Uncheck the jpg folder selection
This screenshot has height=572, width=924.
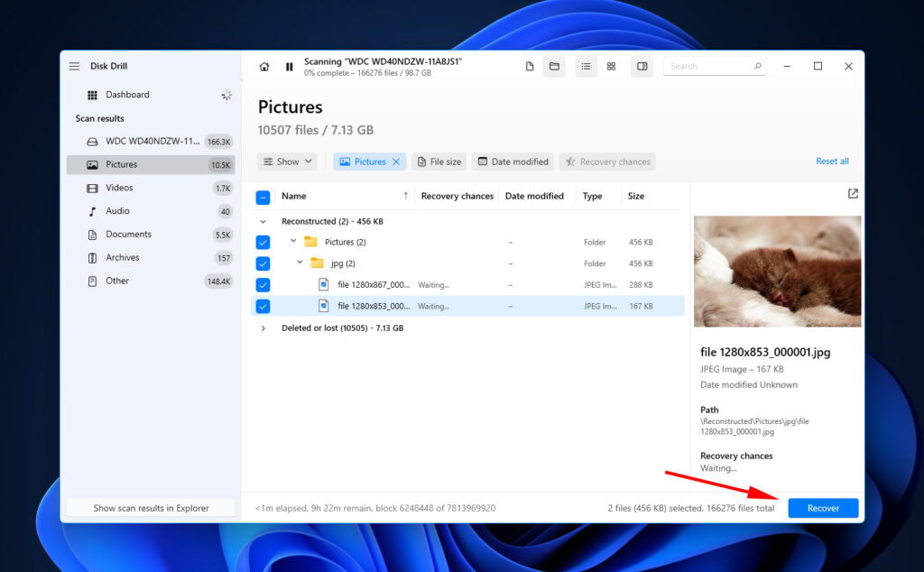(x=263, y=263)
